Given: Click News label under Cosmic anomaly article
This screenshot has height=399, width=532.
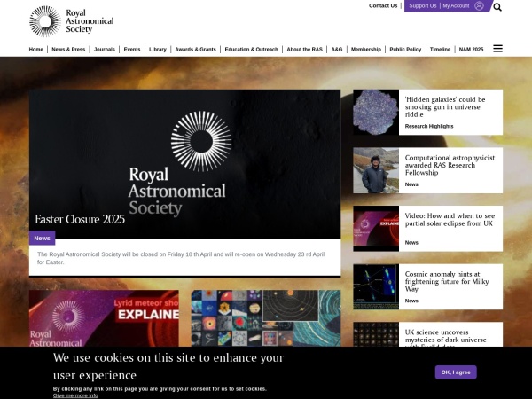Looking at the screenshot, I should [x=411, y=301].
